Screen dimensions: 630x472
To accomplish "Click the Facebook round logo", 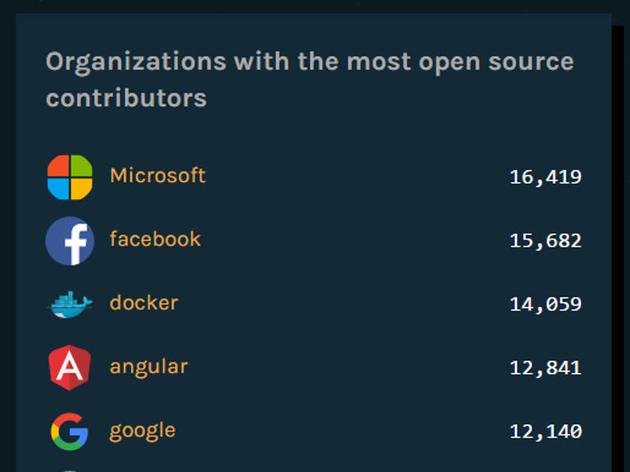I will pos(70,241).
